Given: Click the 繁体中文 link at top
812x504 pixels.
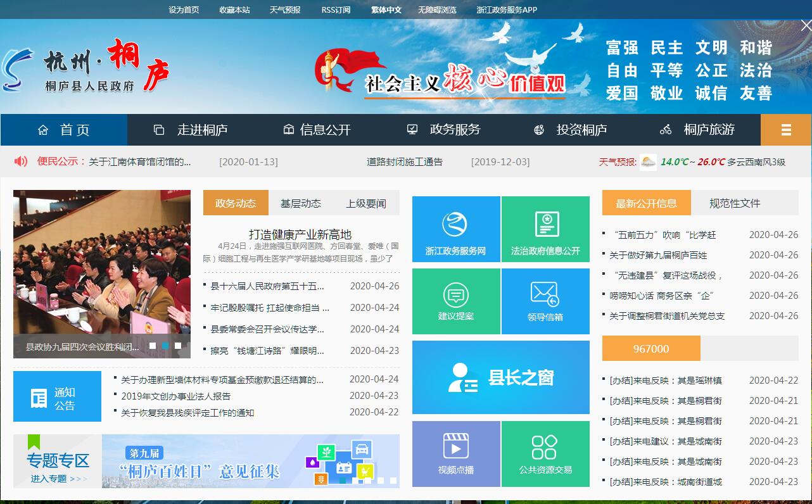Looking at the screenshot, I should (386, 9).
